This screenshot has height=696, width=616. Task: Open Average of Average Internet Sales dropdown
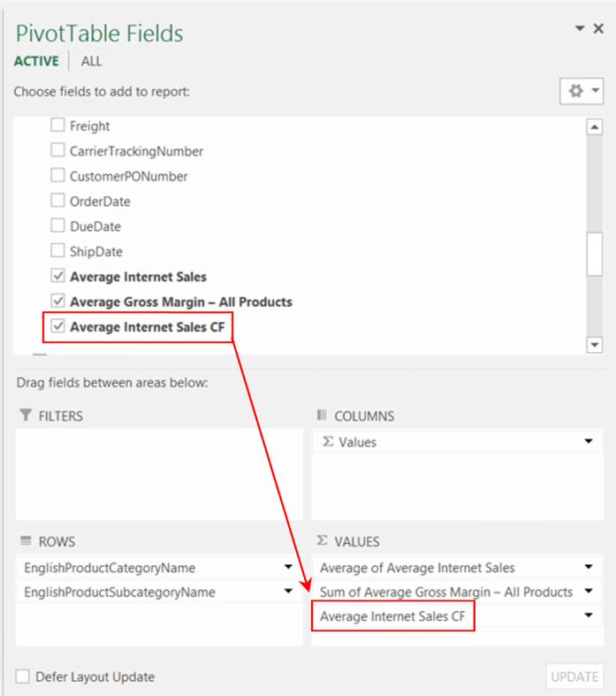(589, 568)
